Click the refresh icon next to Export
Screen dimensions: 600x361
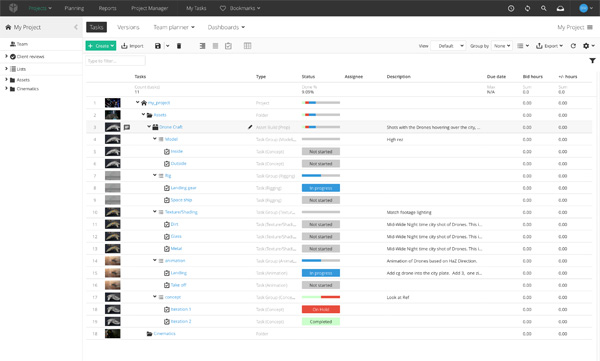573,46
